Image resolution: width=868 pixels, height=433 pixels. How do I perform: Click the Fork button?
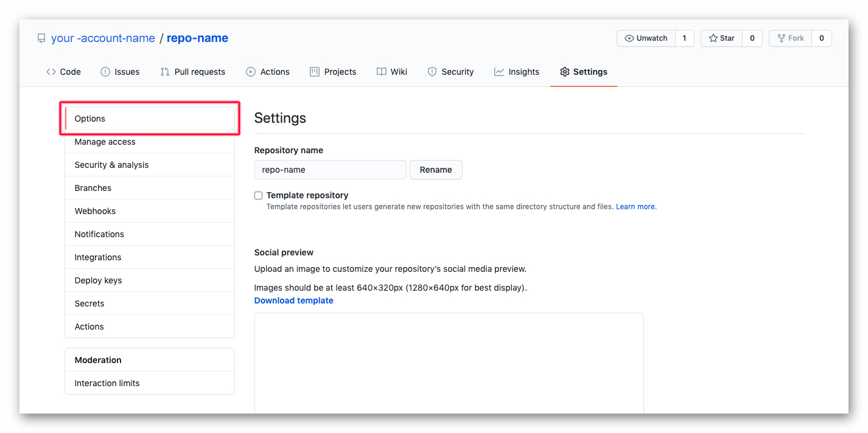tap(790, 38)
